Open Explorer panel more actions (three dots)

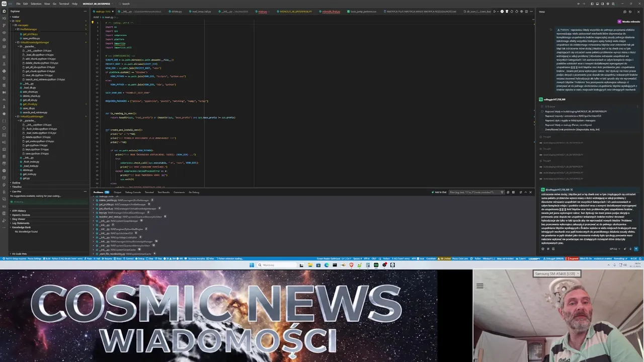[x=85, y=11]
